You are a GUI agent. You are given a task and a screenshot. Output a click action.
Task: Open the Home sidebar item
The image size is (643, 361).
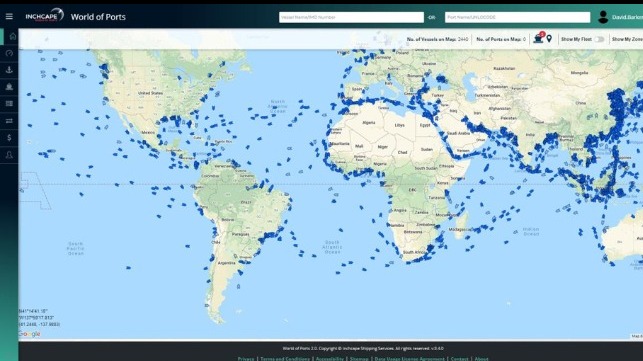pyautogui.click(x=12, y=36)
